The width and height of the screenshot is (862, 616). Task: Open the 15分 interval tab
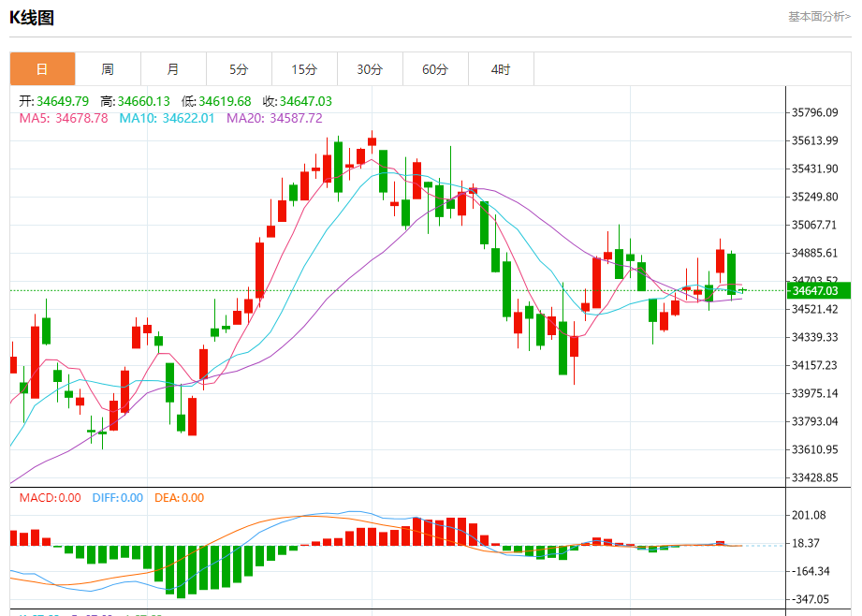[304, 68]
